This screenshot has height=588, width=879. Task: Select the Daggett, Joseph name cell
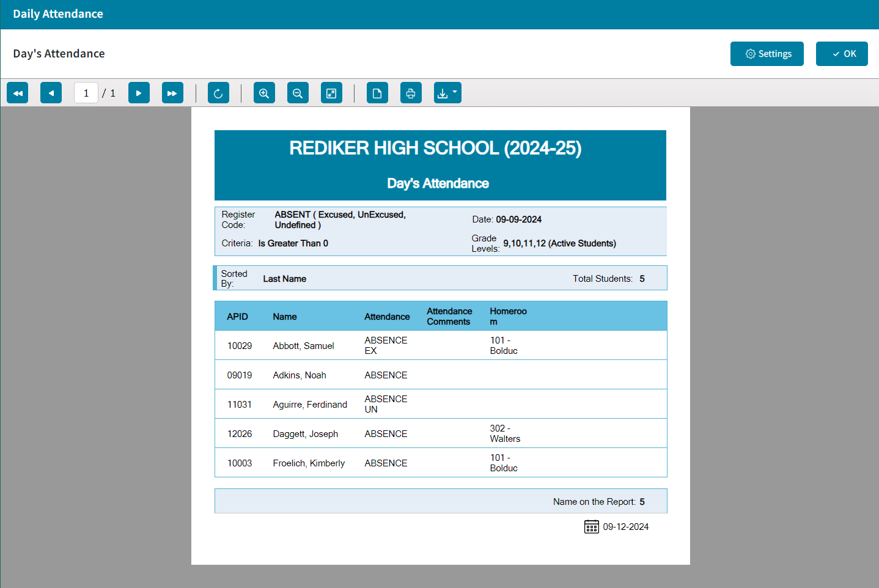(305, 434)
